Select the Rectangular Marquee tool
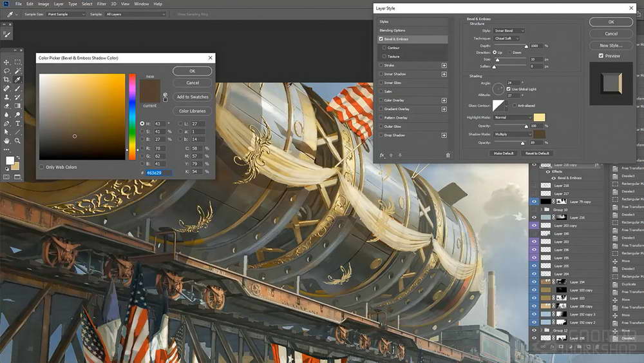This screenshot has width=644, height=363. click(x=17, y=62)
